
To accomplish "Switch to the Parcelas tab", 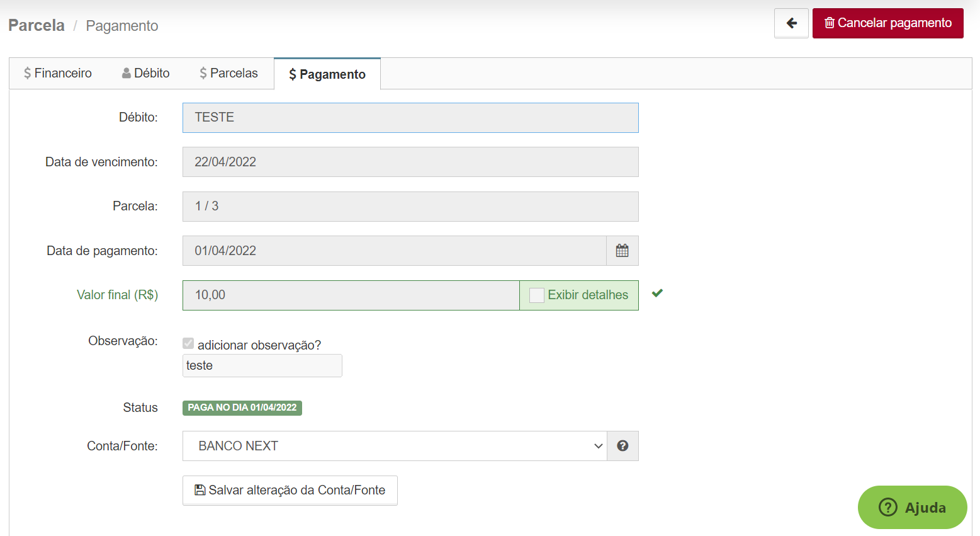I will [x=229, y=73].
